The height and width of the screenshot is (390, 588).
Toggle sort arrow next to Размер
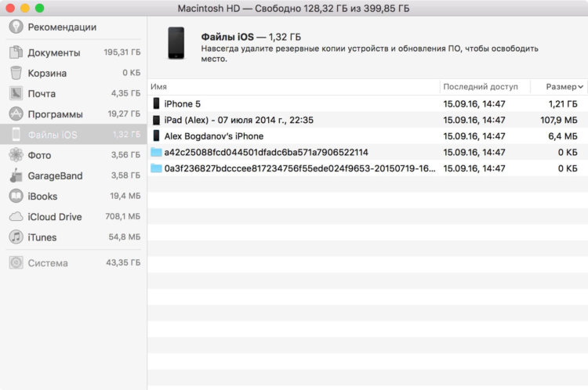[x=580, y=87]
